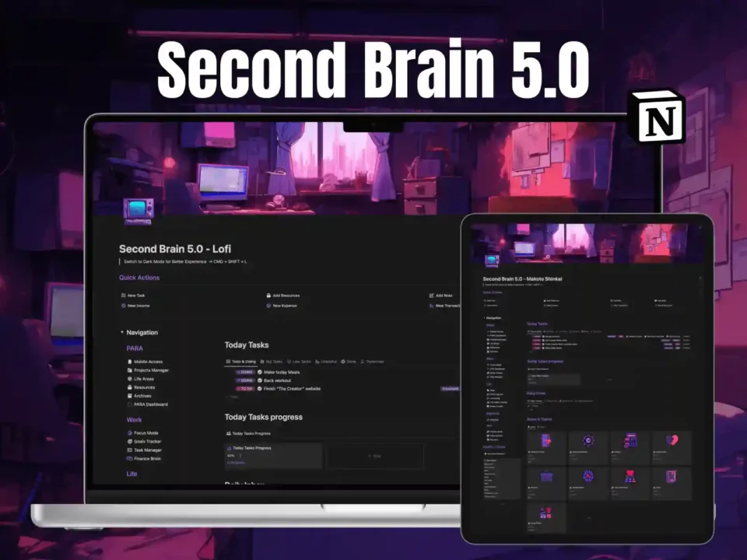This screenshot has height=560, width=747.
Task: Click the Add Resources quick action
Action: [286, 296]
